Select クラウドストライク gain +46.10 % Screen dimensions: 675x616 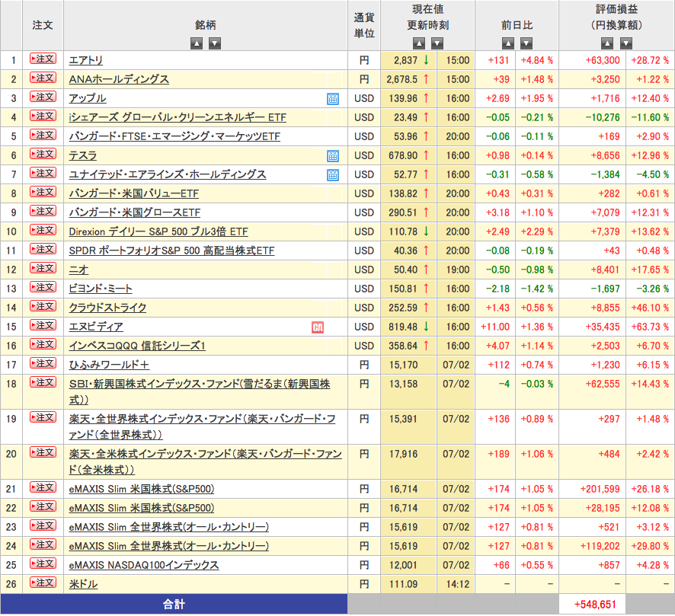click(x=650, y=308)
